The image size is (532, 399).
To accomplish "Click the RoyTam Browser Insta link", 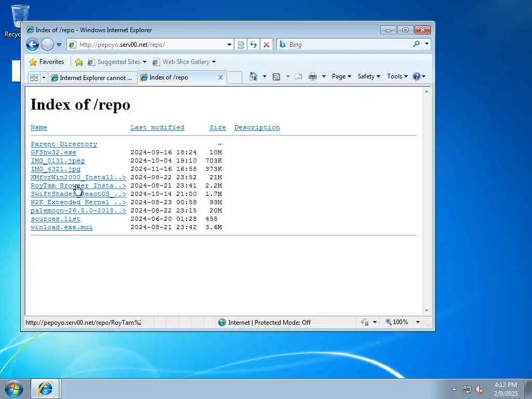I will (x=78, y=185).
